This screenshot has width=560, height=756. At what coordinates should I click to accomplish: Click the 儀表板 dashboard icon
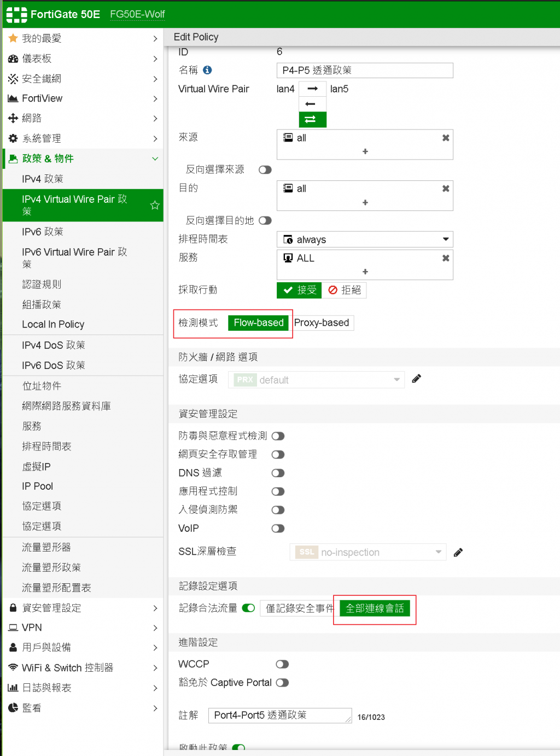coord(13,58)
